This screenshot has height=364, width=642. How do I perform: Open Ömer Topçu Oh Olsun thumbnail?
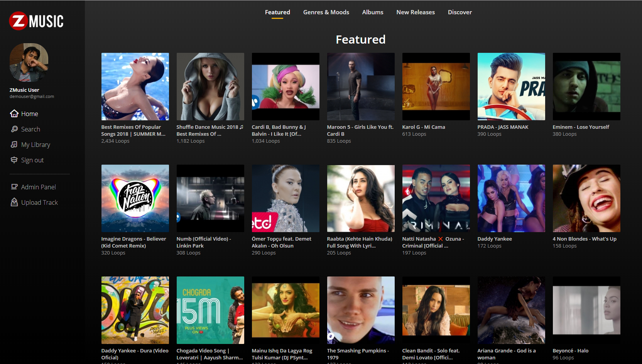click(286, 198)
